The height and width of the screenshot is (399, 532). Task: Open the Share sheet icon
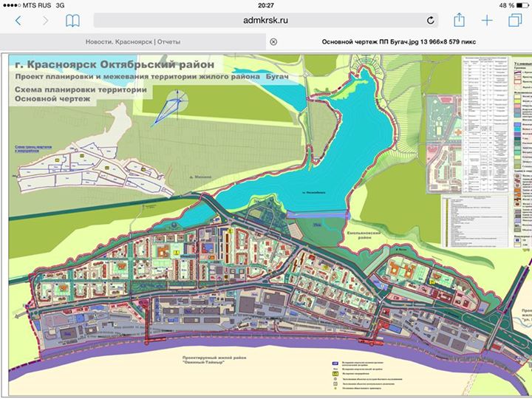tap(459, 20)
